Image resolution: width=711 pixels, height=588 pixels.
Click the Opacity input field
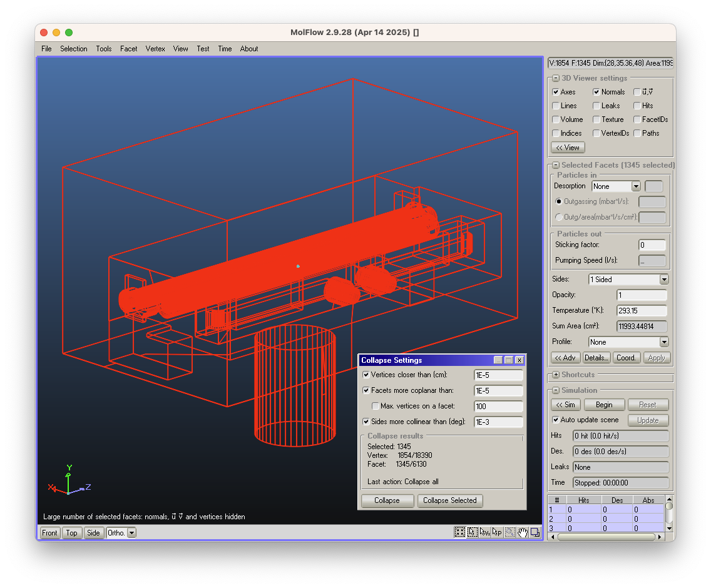[x=642, y=295]
